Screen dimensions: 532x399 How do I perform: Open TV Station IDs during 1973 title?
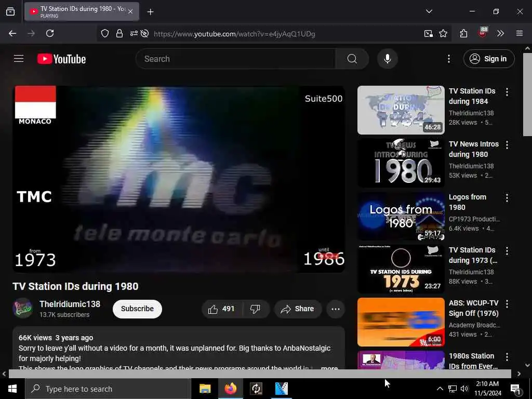click(x=473, y=255)
